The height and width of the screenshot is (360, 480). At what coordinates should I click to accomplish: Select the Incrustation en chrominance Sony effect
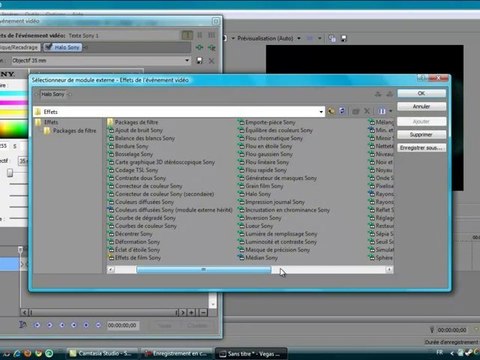[287, 210]
